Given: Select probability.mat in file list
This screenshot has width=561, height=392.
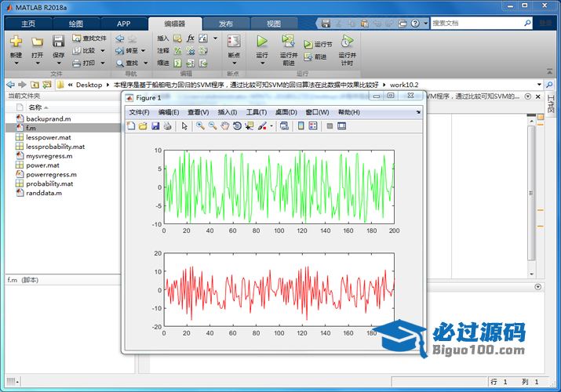Looking at the screenshot, I should point(49,183).
